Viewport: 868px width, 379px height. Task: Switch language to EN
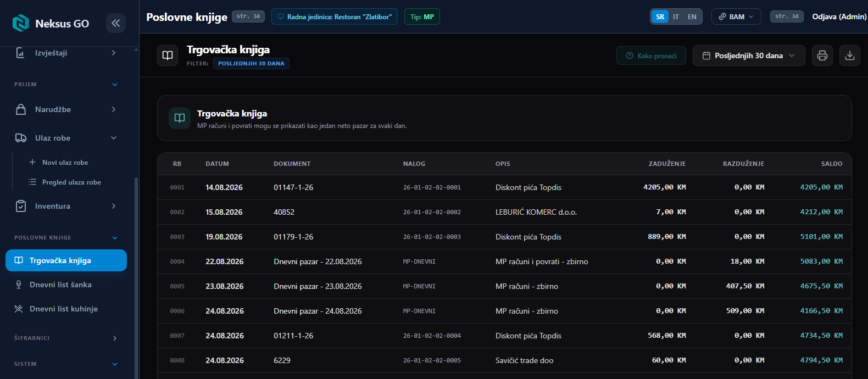[x=692, y=16]
